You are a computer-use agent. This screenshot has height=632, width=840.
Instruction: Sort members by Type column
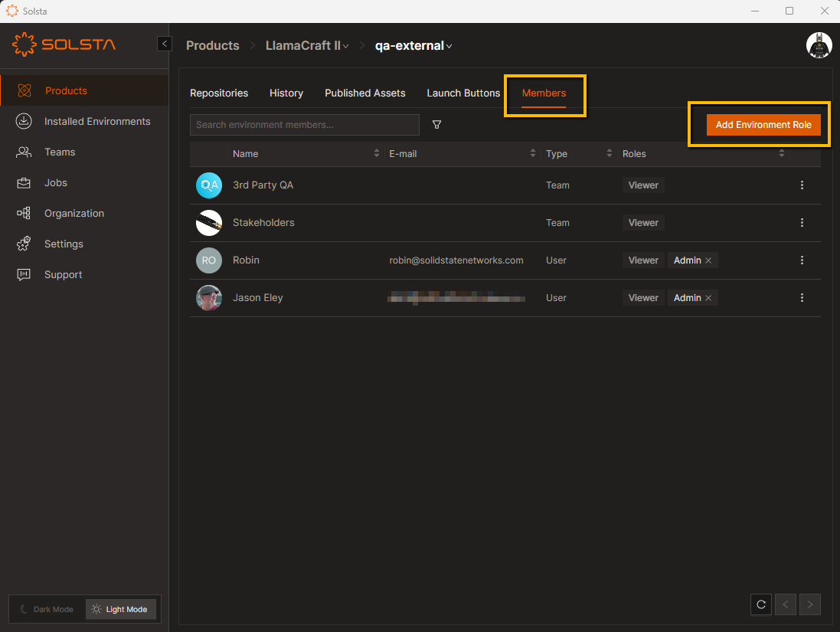point(609,153)
